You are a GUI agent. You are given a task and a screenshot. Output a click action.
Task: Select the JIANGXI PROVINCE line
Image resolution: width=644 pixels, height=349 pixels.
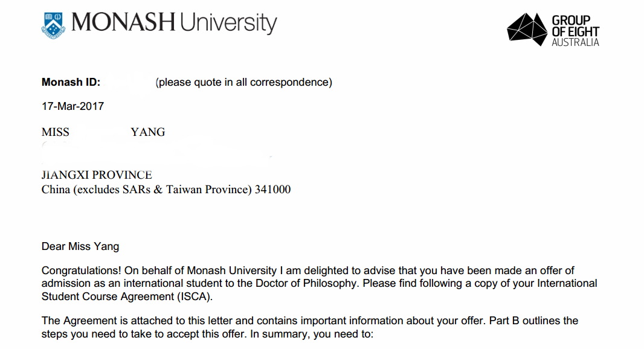pyautogui.click(x=97, y=175)
